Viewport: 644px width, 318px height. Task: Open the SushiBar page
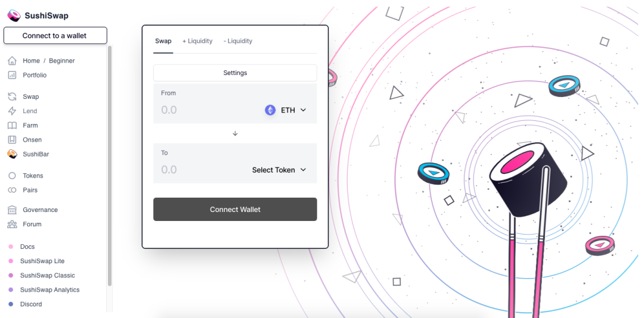tap(36, 154)
